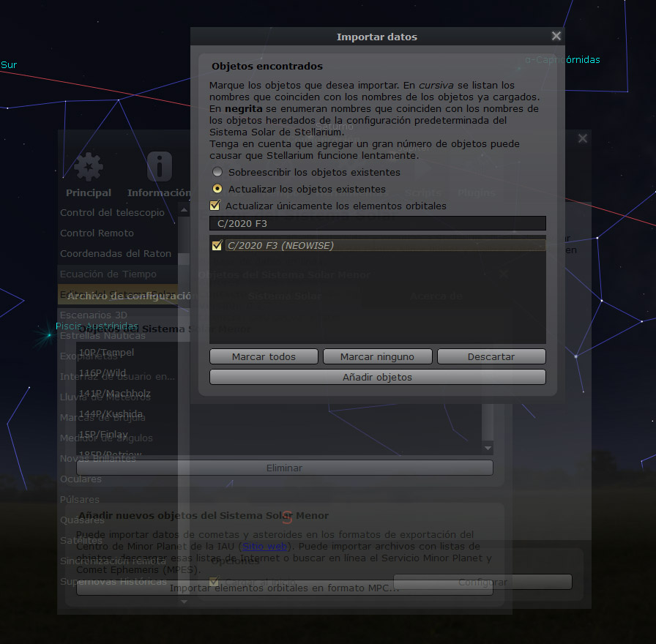
Task: Click the Descartar button
Action: pos(491,356)
